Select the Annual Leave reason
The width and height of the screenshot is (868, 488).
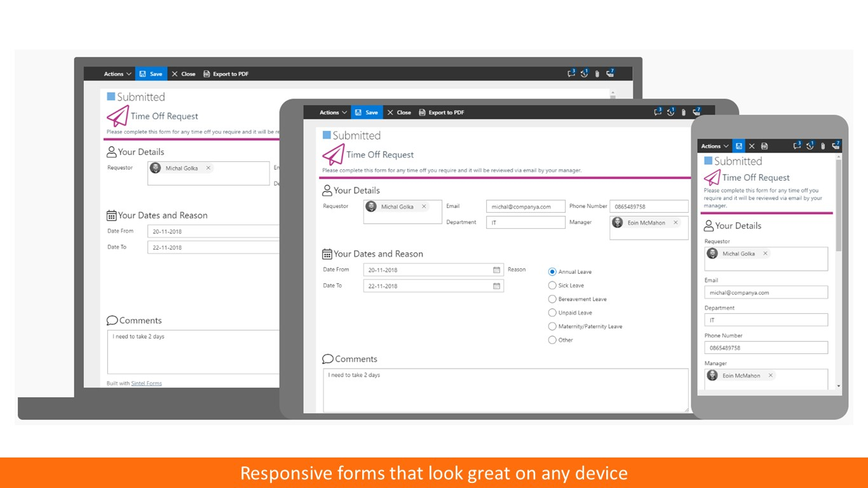pos(552,271)
